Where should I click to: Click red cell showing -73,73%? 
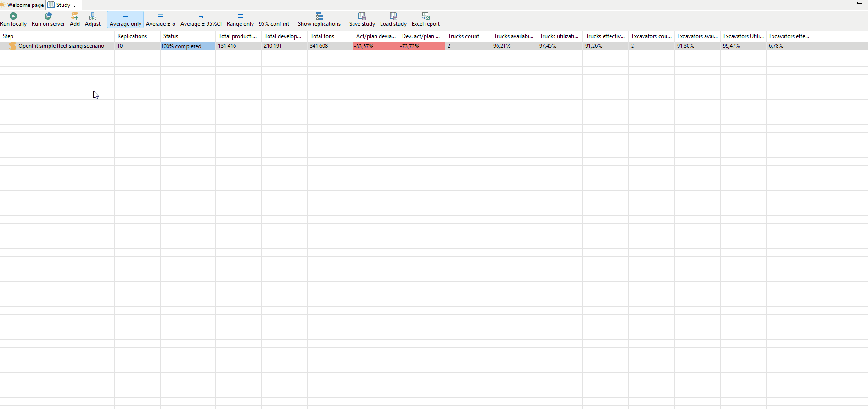point(422,46)
